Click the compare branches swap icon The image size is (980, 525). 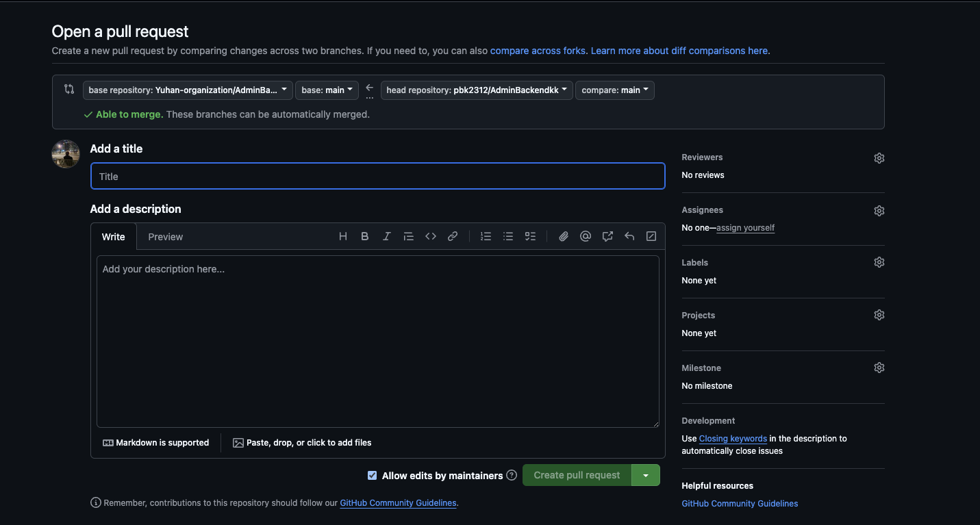69,89
